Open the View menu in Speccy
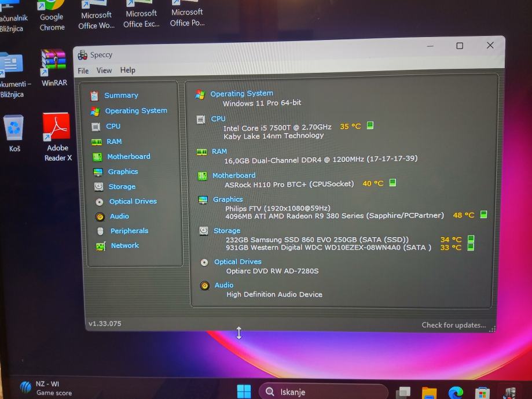The image size is (532, 399). pos(104,71)
